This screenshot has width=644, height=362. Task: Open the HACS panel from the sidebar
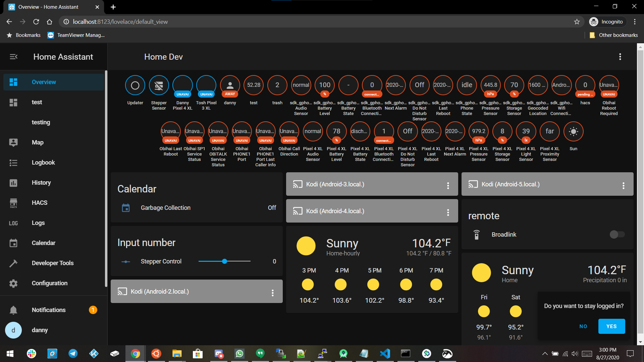click(x=39, y=202)
